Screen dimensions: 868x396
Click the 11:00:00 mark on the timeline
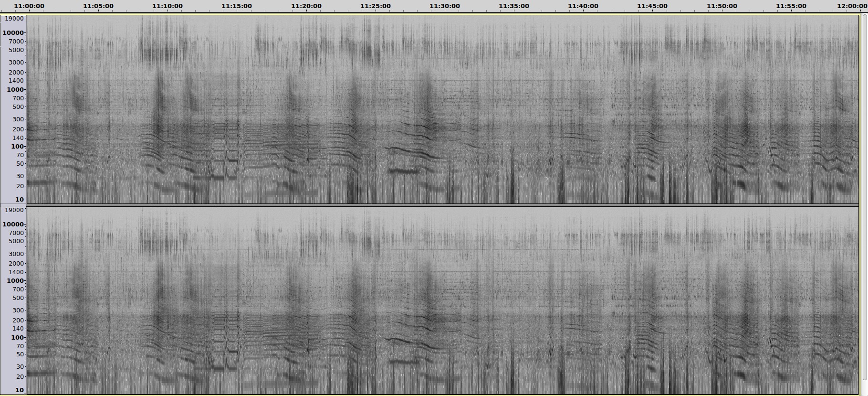[29, 6]
